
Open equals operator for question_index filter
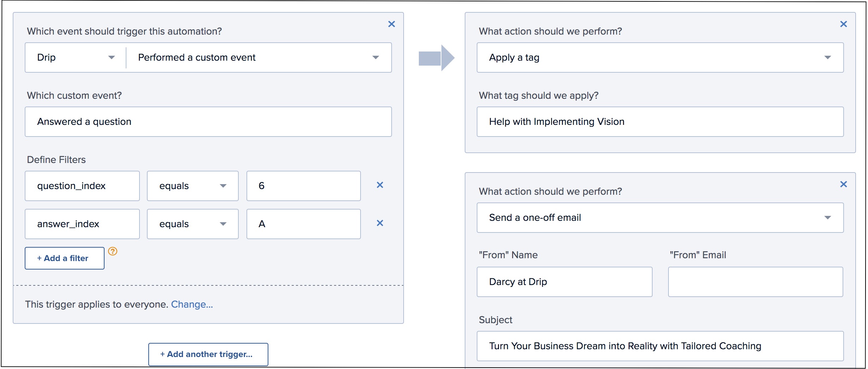[x=192, y=186]
